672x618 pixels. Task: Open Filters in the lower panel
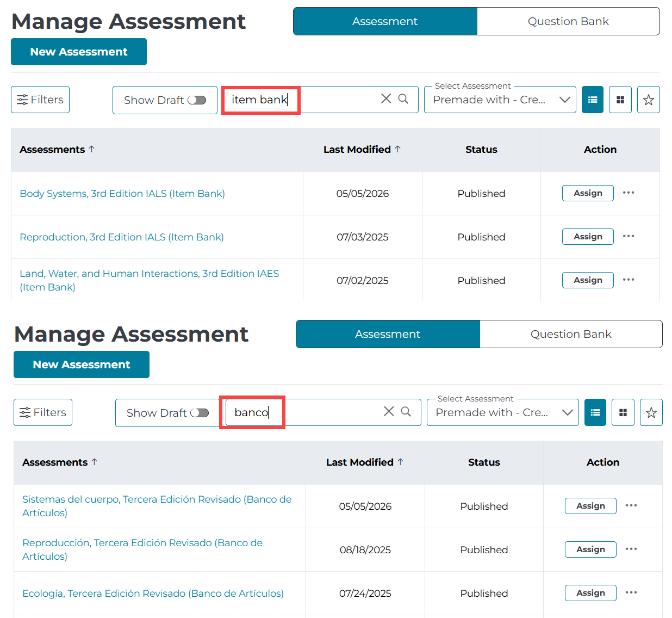coord(43,412)
